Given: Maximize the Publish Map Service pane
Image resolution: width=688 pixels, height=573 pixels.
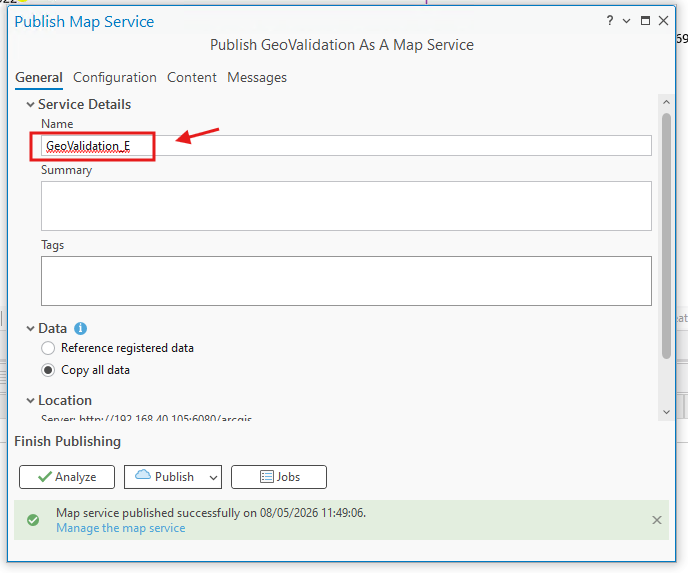Looking at the screenshot, I should tap(645, 21).
